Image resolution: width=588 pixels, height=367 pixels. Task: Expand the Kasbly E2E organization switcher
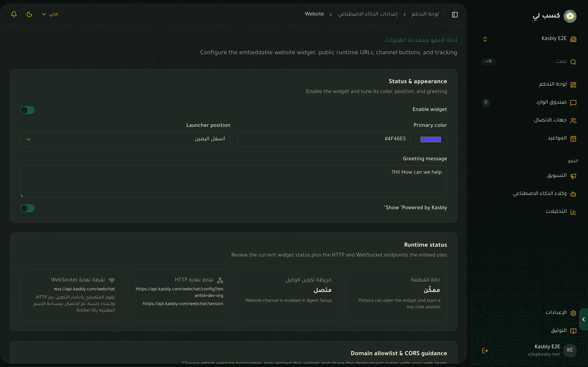pos(529,39)
